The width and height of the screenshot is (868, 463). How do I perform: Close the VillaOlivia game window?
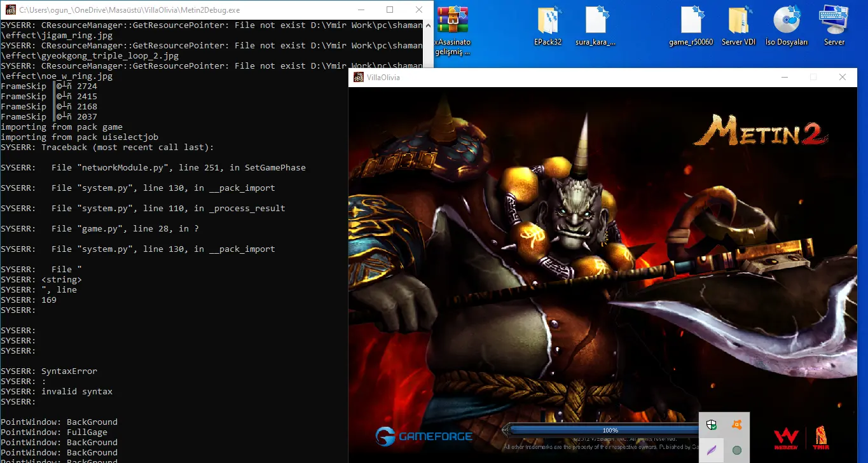coord(843,78)
